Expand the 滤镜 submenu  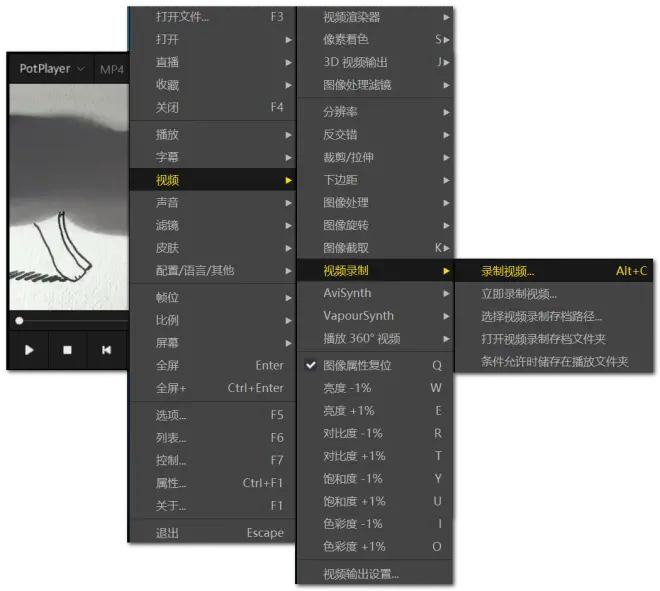click(x=213, y=226)
